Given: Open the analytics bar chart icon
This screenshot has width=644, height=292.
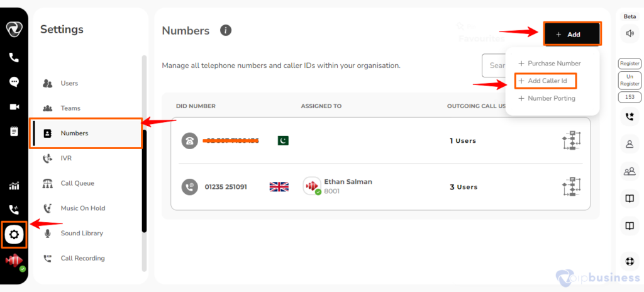Looking at the screenshot, I should click(x=14, y=186).
